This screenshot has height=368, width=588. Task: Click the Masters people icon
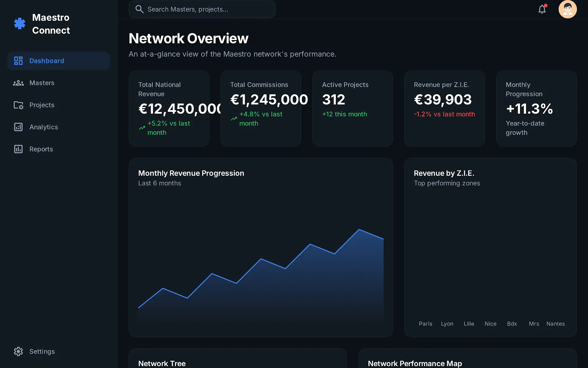point(18,83)
